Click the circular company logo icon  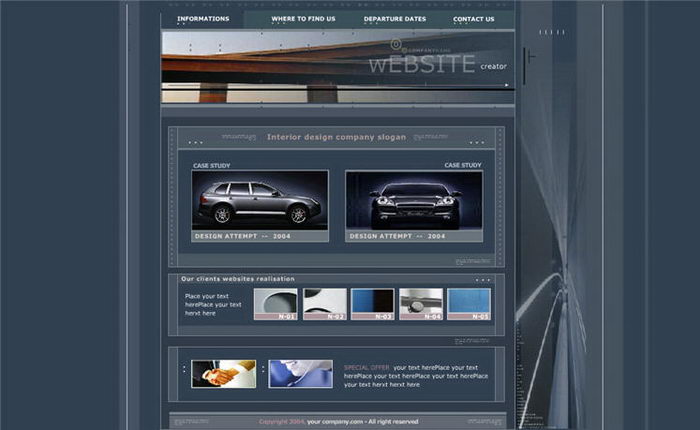[396, 44]
